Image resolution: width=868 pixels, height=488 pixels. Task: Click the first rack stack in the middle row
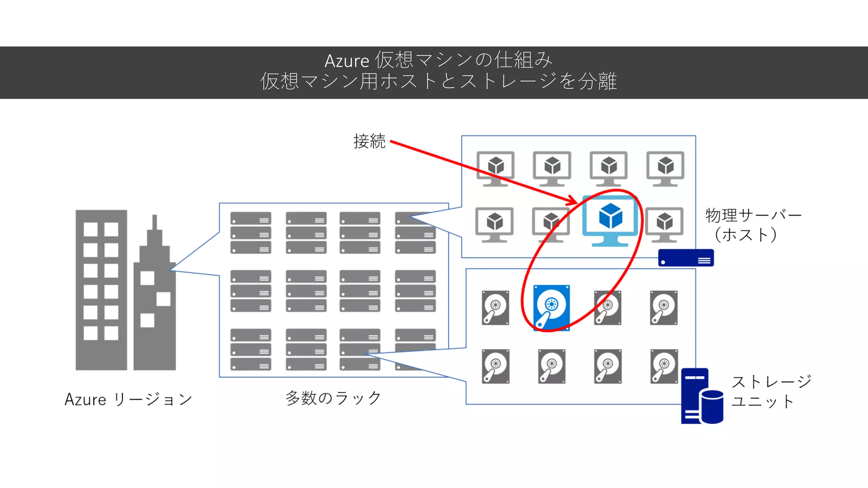[x=251, y=291]
